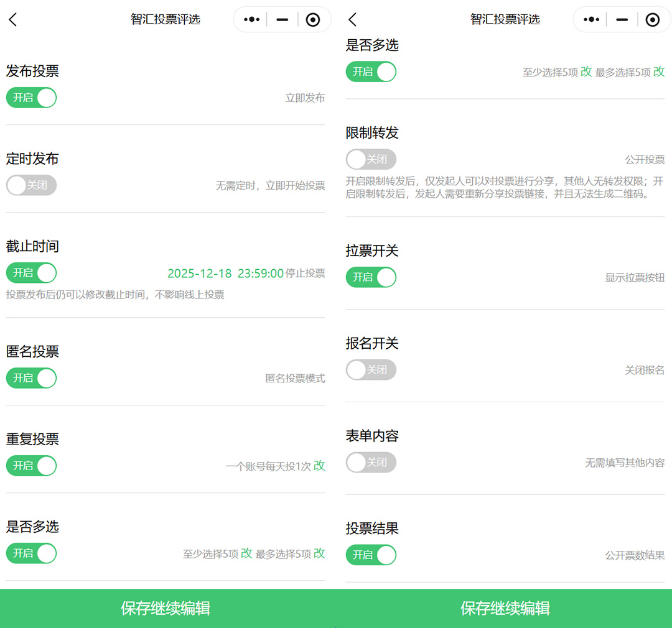This screenshot has width=672, height=628.
Task: Close mini program via right screen's circle icon
Action: [652, 20]
